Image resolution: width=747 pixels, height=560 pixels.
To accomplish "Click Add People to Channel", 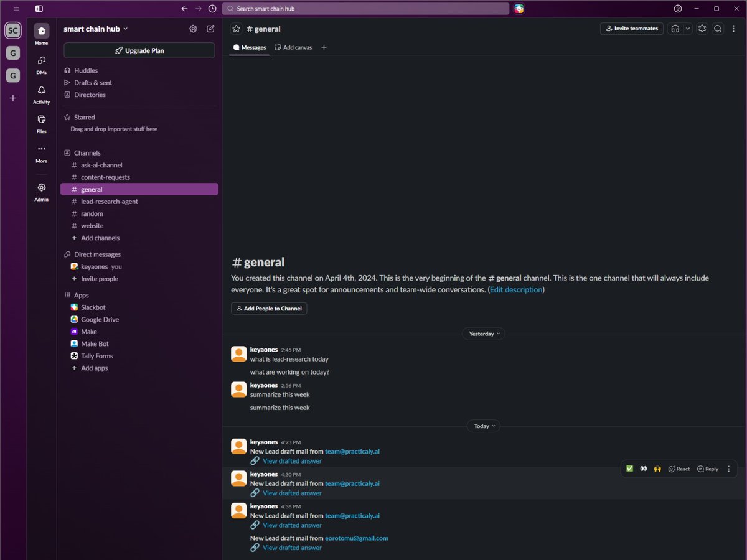I will [269, 309].
